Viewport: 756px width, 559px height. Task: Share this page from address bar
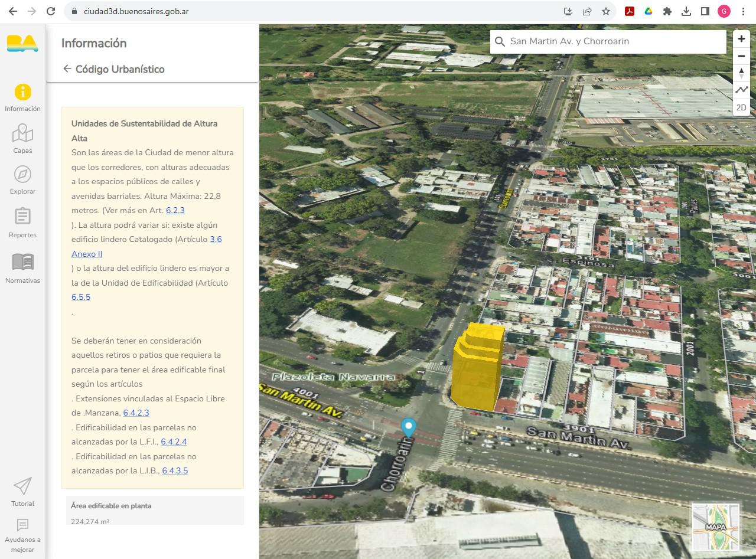[587, 11]
